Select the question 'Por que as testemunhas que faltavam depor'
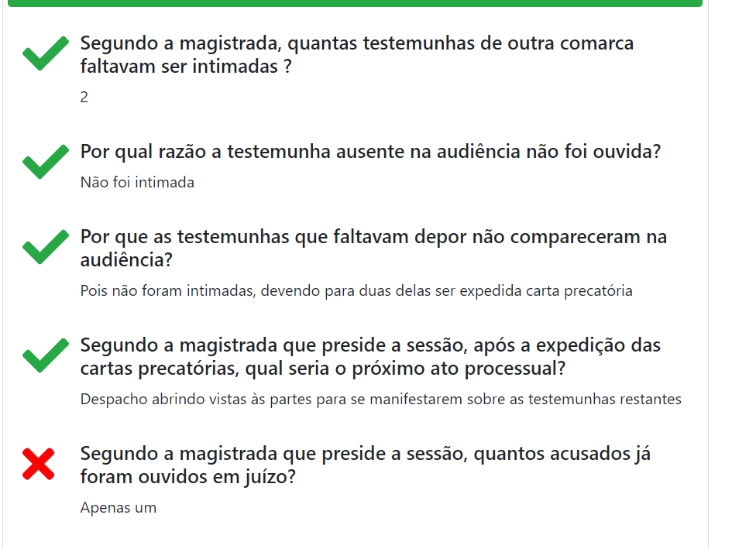Screen dimensions: 756x549 point(373,248)
